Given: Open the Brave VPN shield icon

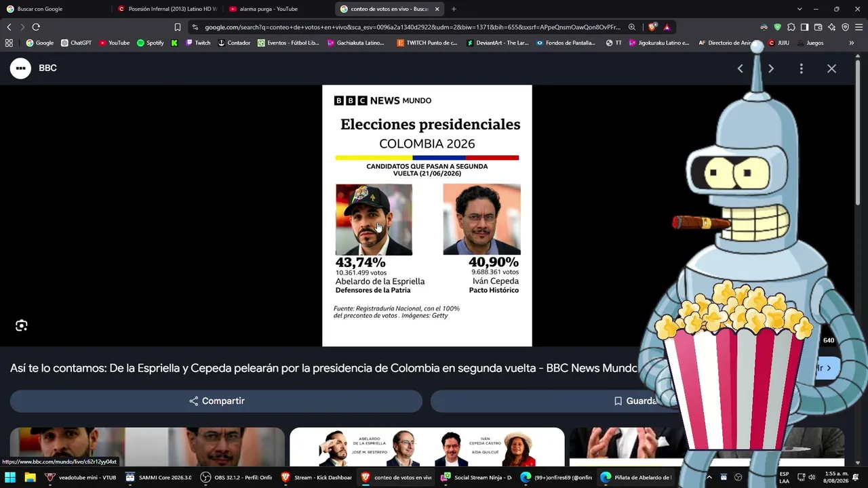Looking at the screenshot, I should pyautogui.click(x=845, y=27).
